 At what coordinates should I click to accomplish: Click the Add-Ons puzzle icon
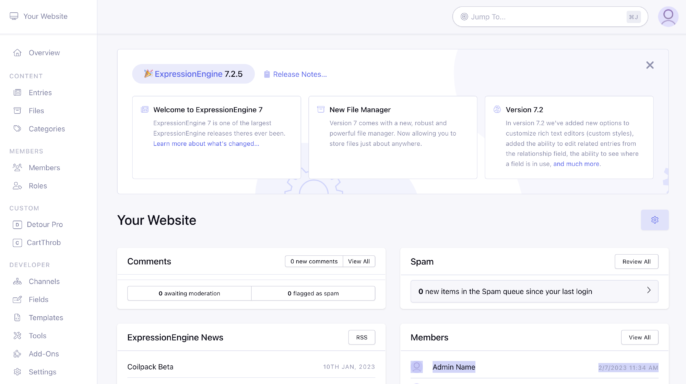[17, 354]
